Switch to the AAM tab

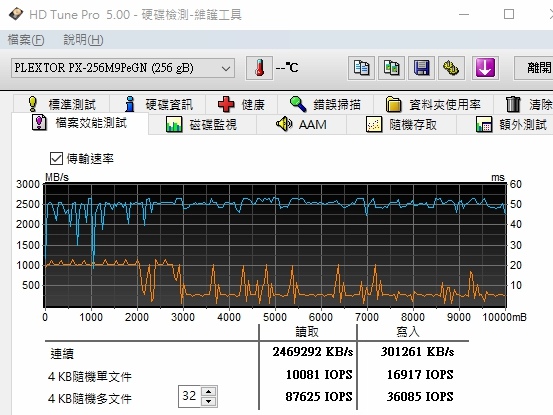[301, 124]
